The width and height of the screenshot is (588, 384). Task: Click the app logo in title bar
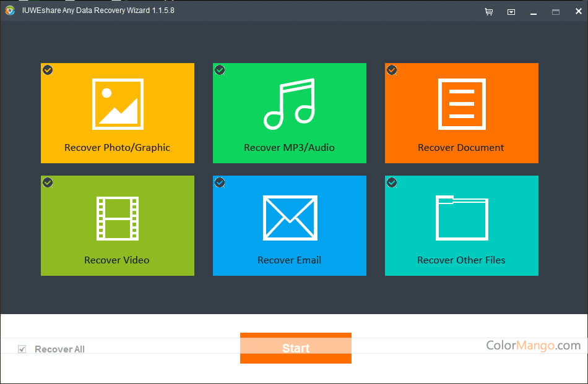click(x=10, y=11)
